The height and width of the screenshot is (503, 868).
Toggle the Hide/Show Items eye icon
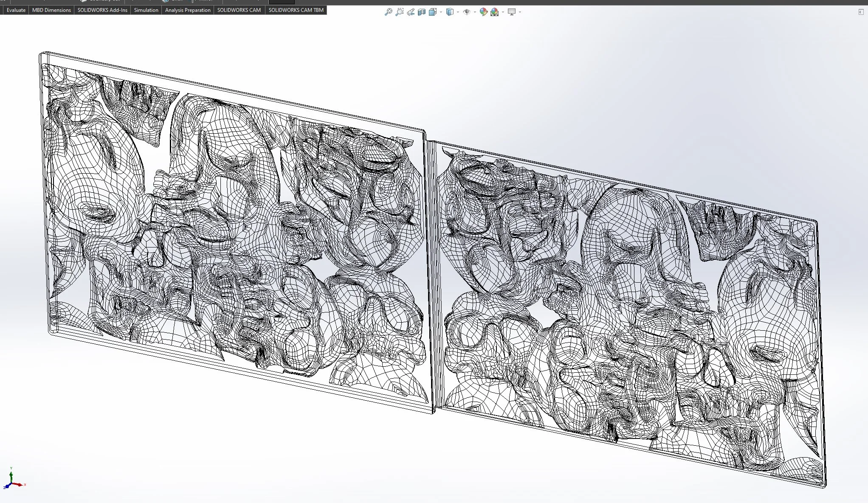(x=466, y=12)
